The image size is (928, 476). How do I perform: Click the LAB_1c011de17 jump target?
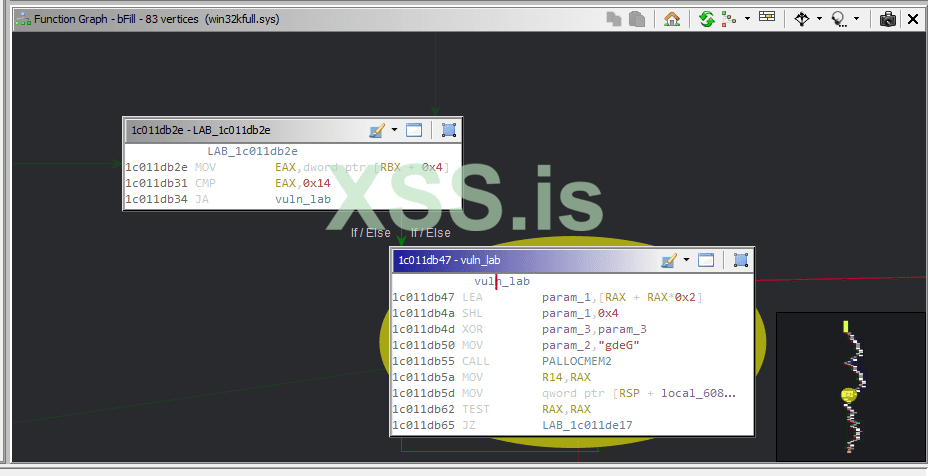click(587, 425)
